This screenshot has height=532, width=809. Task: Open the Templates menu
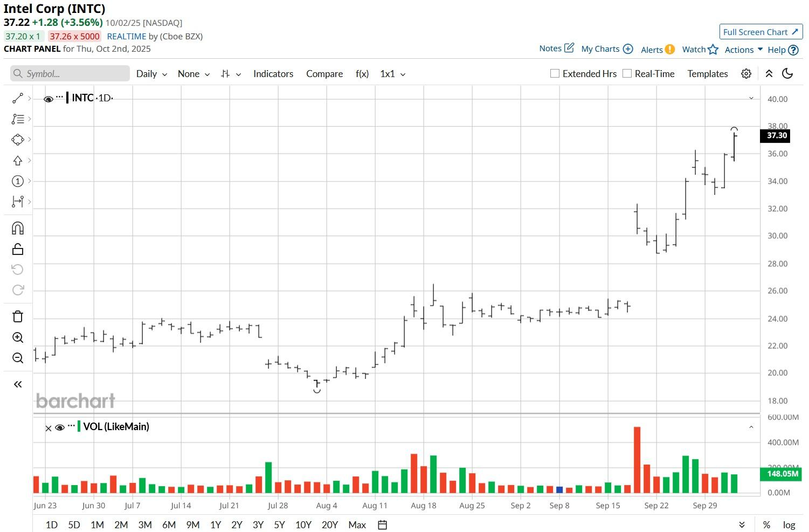(x=708, y=74)
